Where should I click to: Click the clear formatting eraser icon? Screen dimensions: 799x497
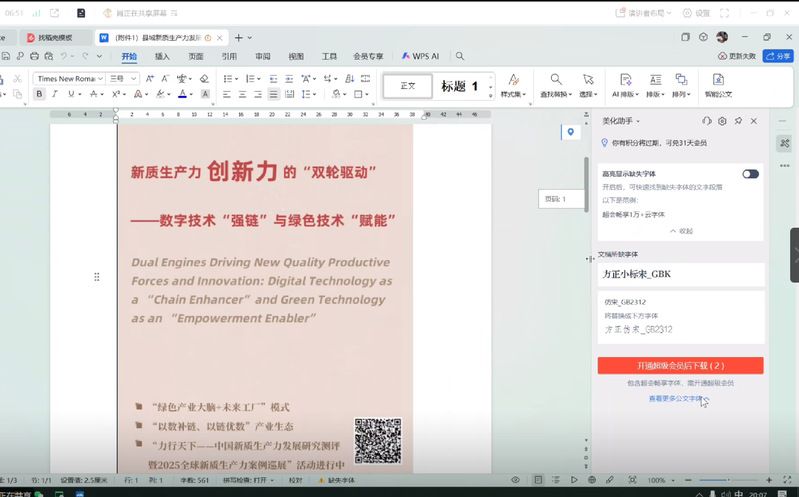tap(204, 78)
